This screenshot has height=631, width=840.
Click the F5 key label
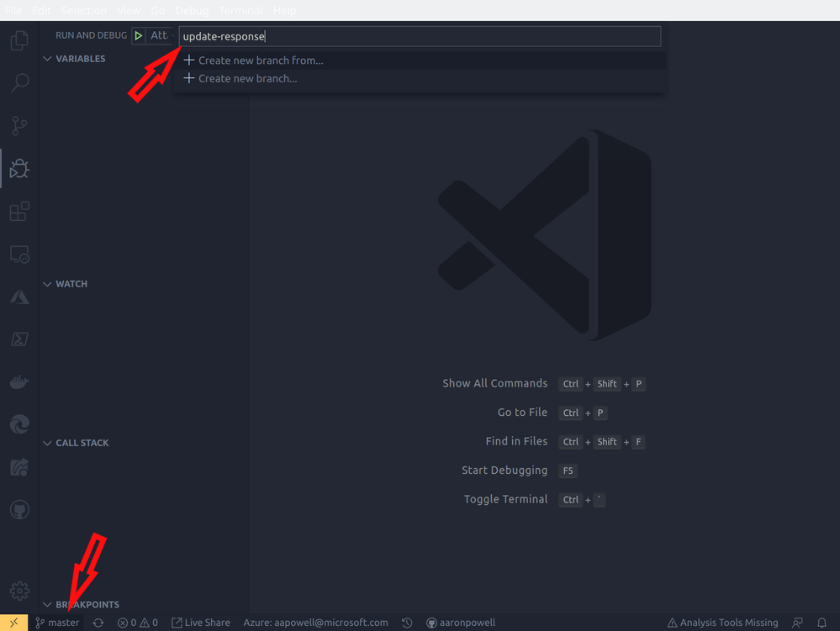[568, 471]
